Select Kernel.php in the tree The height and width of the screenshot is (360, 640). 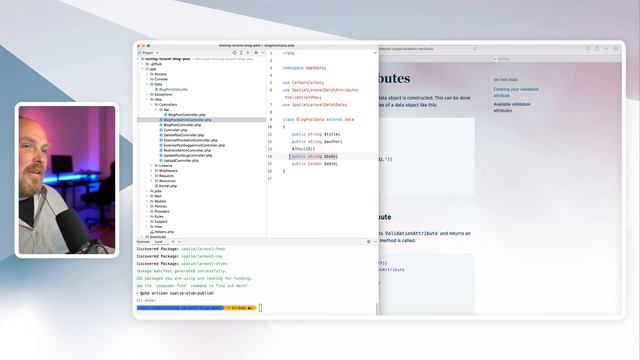165,186
